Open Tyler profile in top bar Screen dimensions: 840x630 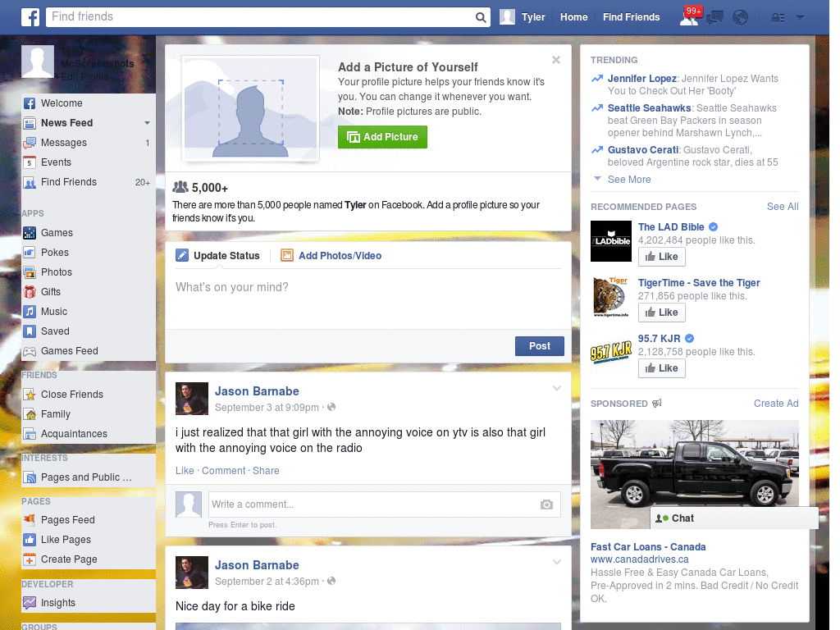pyautogui.click(x=523, y=17)
